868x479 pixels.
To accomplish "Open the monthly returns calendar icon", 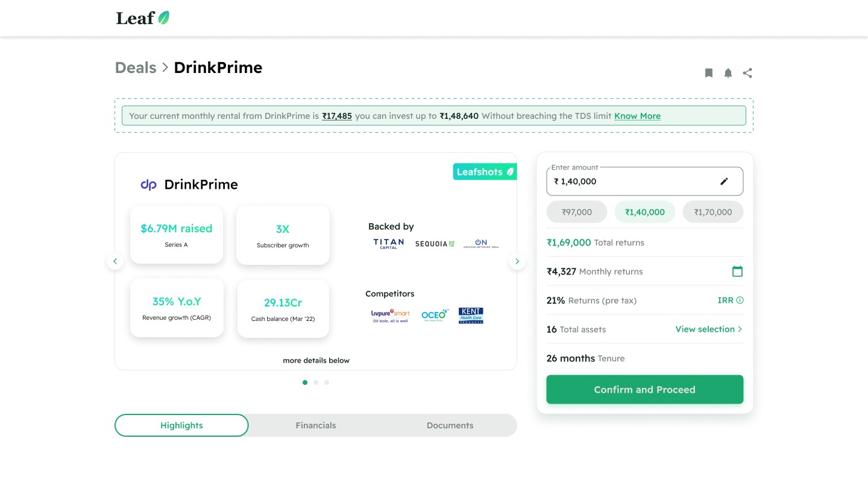I will (737, 271).
